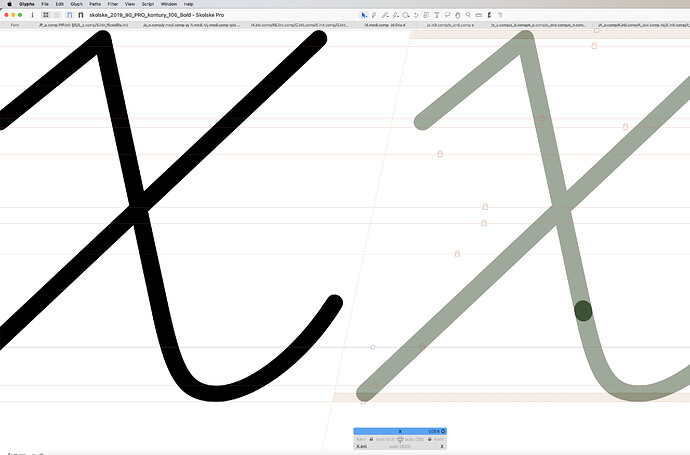Open the Edit menu
This screenshot has width=690, height=455.
tap(59, 4)
